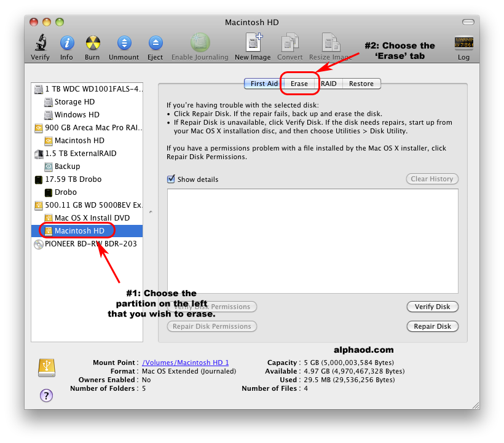Click the Repair Disk button
Image resolution: width=504 pixels, height=443 pixels.
(432, 326)
